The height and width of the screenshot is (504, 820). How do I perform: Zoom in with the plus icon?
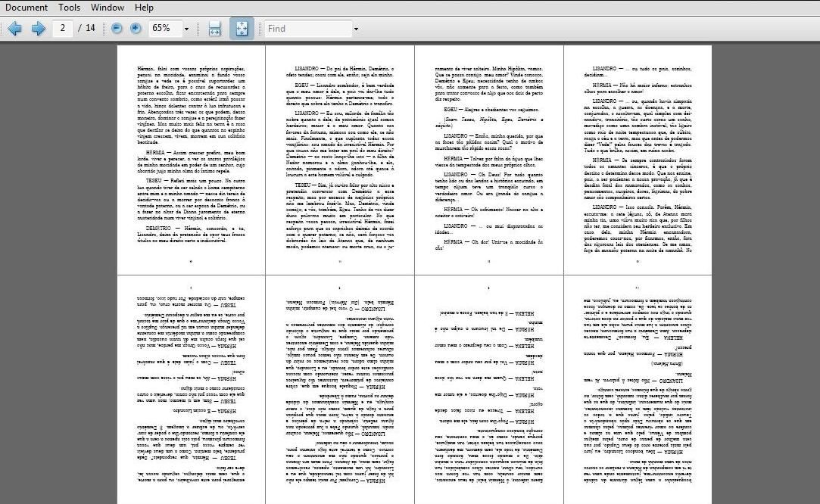coord(135,28)
